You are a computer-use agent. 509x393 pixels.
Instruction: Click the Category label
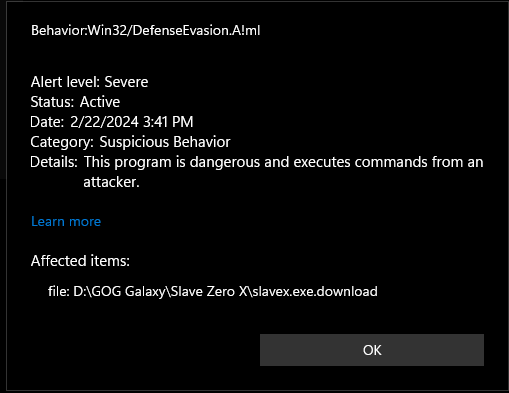coord(62,142)
